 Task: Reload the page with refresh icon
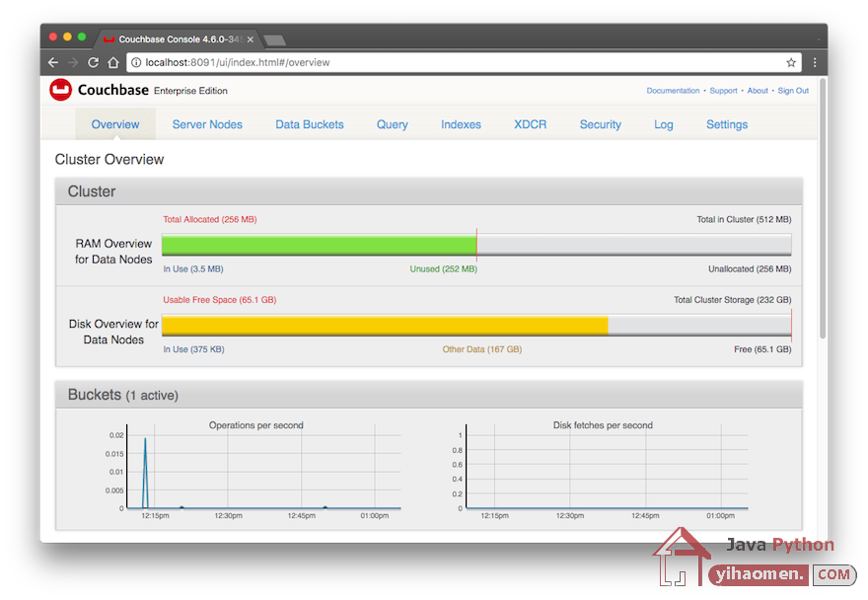[93, 62]
